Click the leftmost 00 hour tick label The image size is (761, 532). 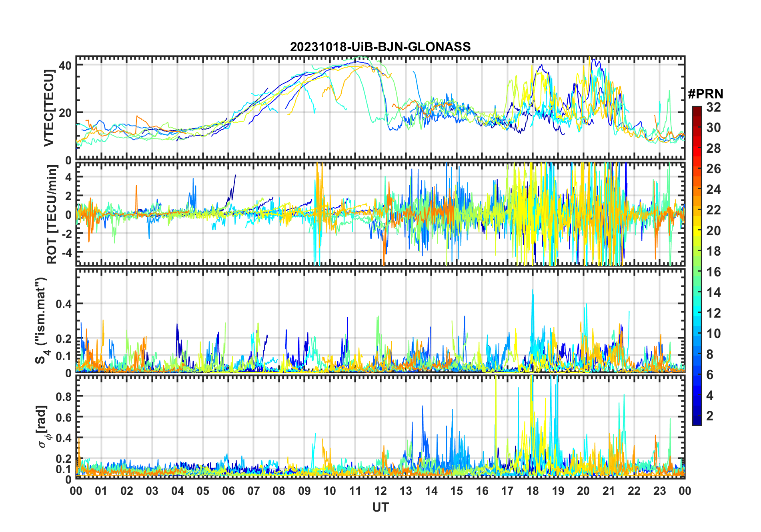tap(76, 491)
